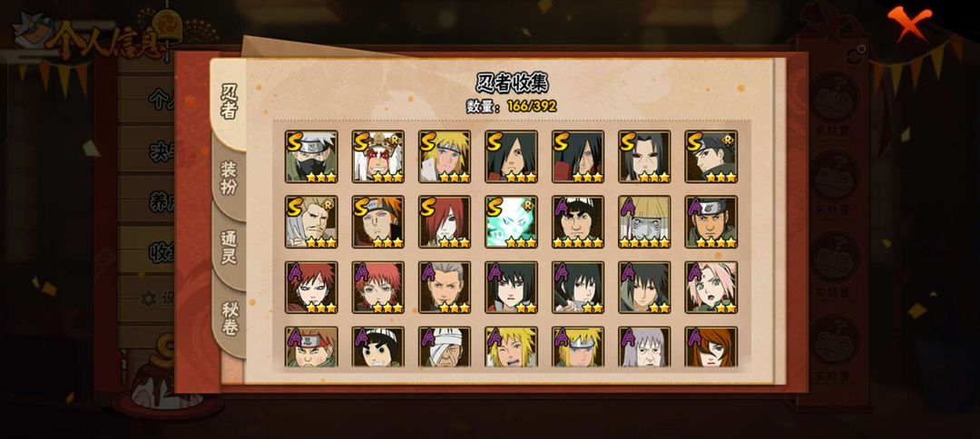Screen dimensions: 980x439
Task: Select pink-haired Sakura A-rank ninja
Action: [x=711, y=288]
